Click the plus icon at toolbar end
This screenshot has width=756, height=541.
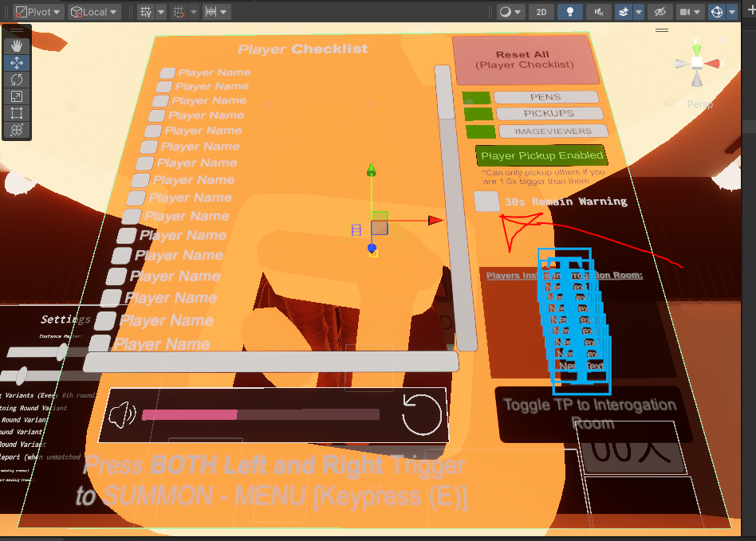pyautogui.click(x=750, y=10)
